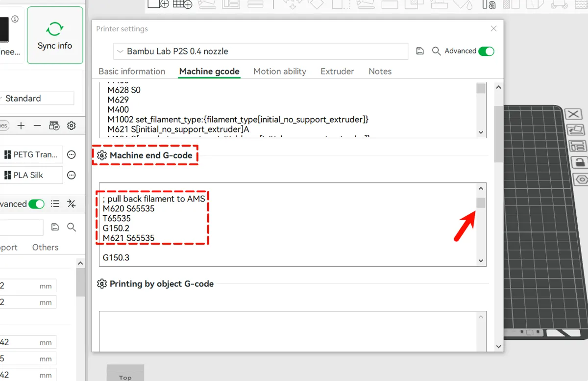Click the AMS filament sync icon
Viewport: 588px width, 381px height.
(54, 126)
